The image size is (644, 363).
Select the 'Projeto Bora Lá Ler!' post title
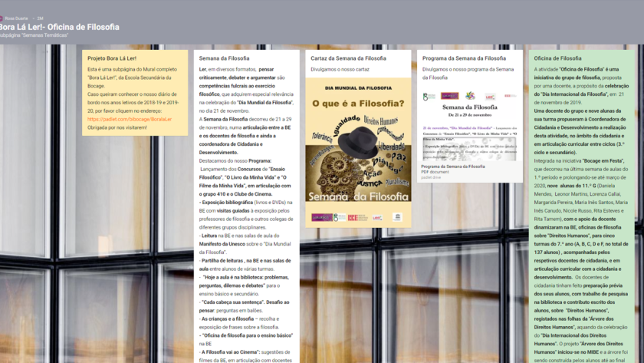point(112,58)
